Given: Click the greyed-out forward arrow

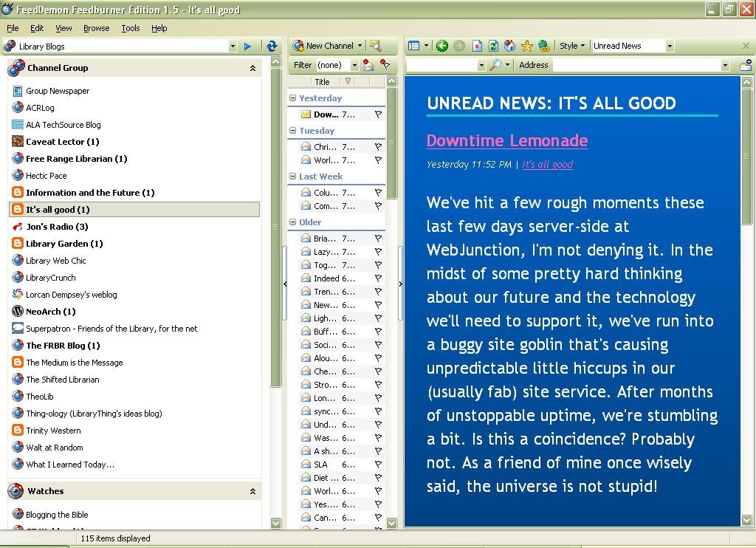Looking at the screenshot, I should (x=459, y=46).
